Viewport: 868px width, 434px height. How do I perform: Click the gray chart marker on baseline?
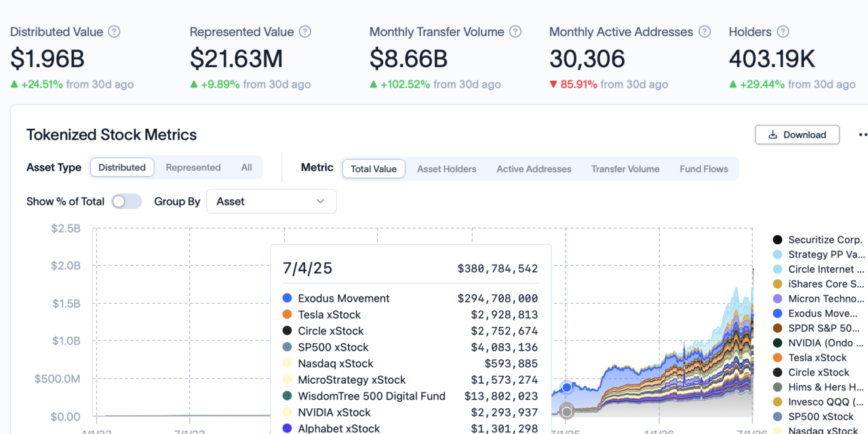(567, 411)
